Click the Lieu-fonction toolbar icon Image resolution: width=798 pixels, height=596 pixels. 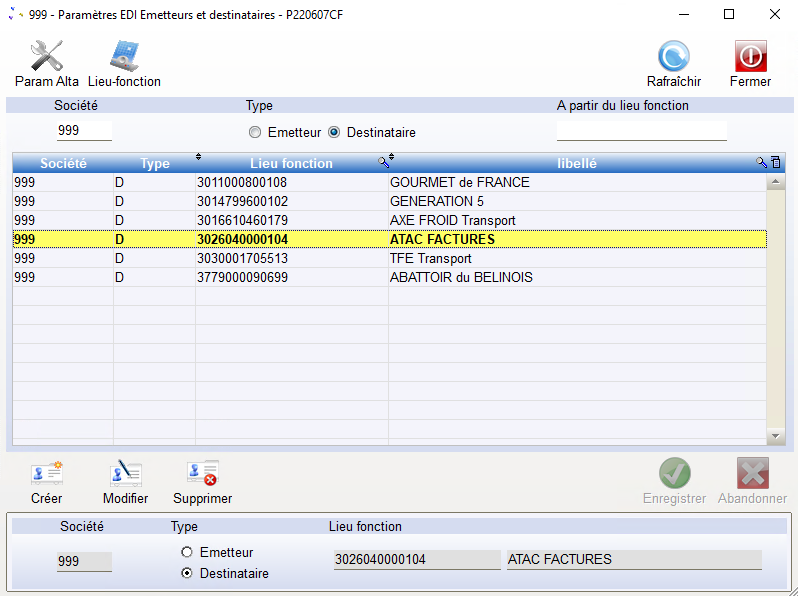(x=124, y=57)
